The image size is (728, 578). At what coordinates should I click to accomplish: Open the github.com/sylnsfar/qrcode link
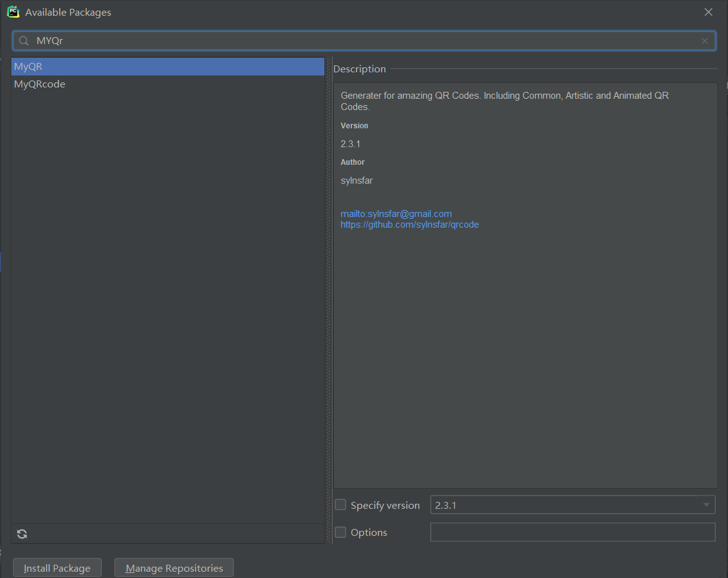pyautogui.click(x=409, y=225)
